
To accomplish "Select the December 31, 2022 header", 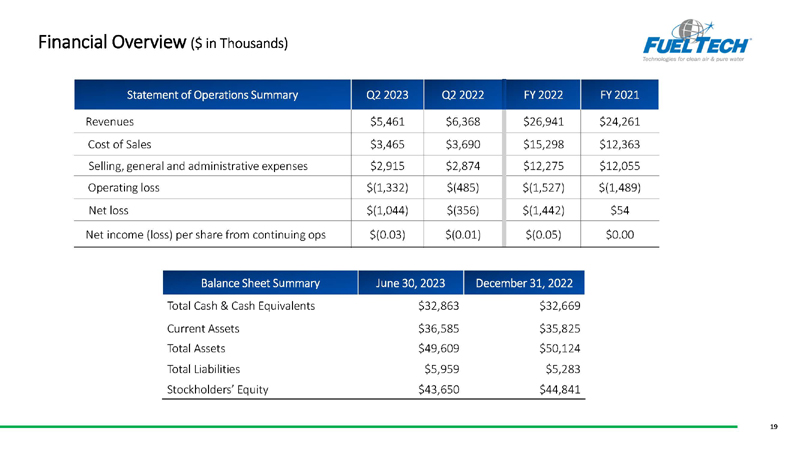I will (x=524, y=283).
